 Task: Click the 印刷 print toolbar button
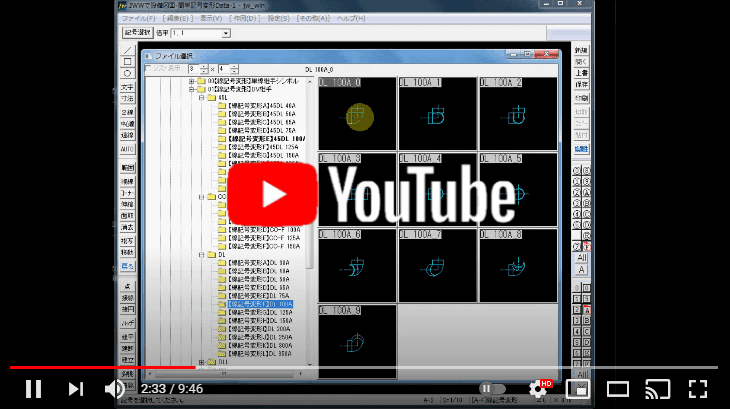(x=581, y=98)
